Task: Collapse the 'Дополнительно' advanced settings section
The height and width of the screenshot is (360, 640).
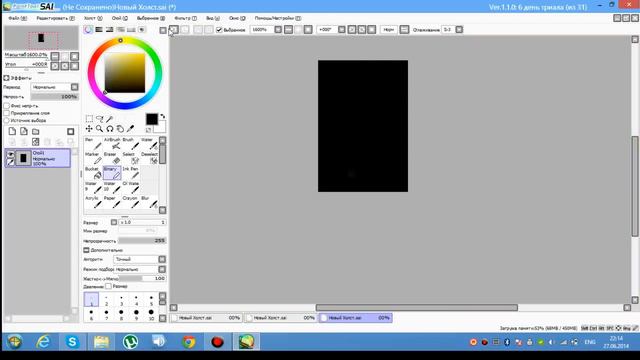Action: pos(86,250)
